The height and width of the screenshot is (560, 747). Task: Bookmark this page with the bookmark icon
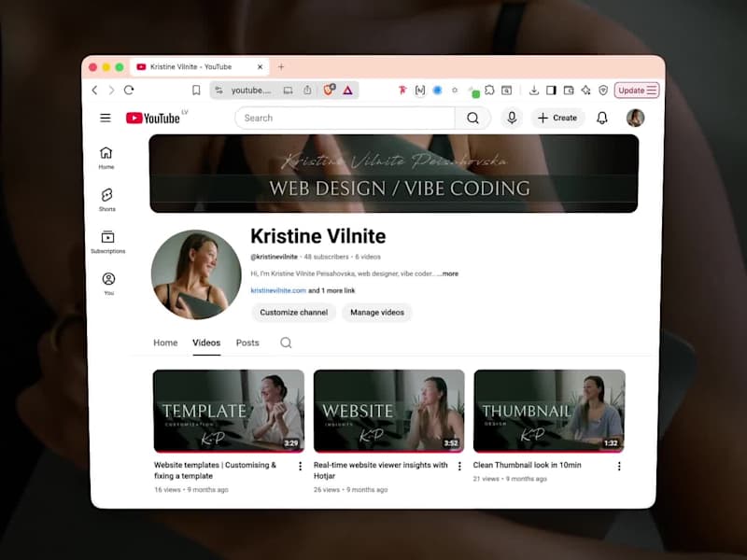coord(196,90)
